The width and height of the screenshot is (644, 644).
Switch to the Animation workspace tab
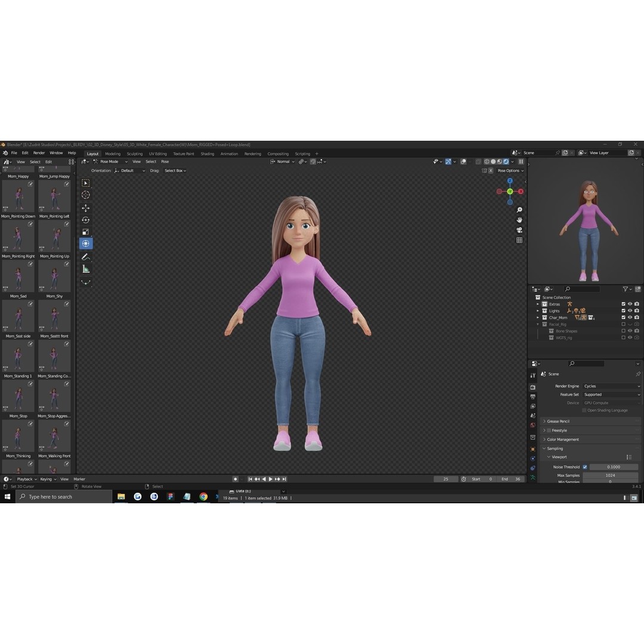pyautogui.click(x=229, y=154)
